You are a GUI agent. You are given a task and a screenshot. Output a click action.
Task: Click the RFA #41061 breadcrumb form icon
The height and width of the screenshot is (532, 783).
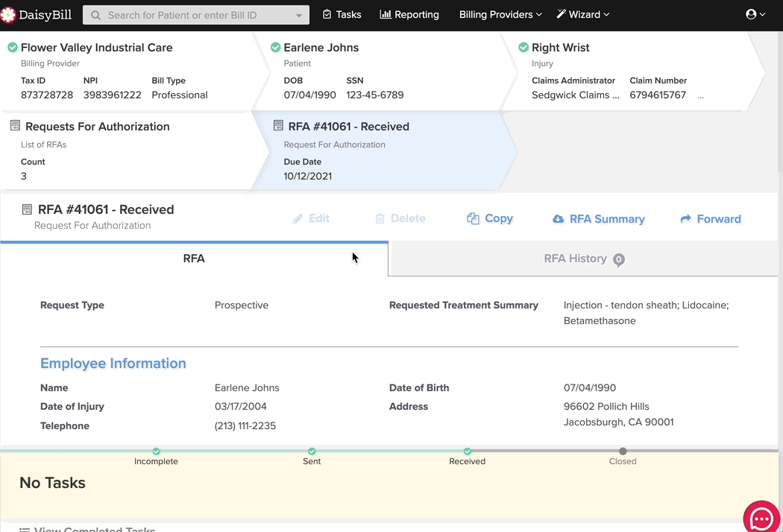pyautogui.click(x=278, y=126)
